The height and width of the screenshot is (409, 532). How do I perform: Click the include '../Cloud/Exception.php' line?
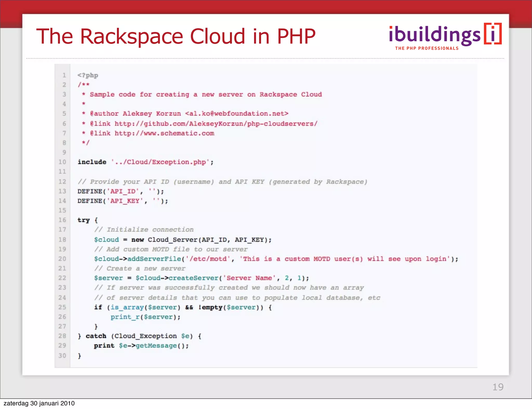145,162
